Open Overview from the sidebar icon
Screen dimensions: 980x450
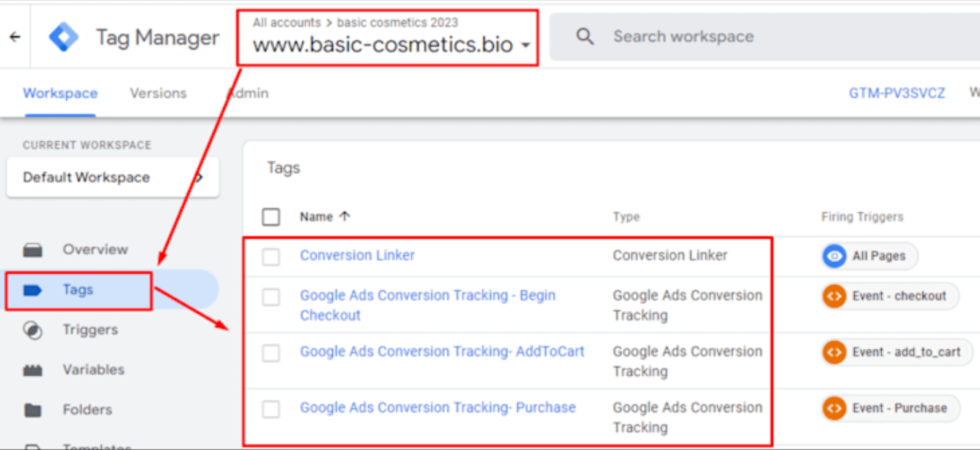point(33,250)
